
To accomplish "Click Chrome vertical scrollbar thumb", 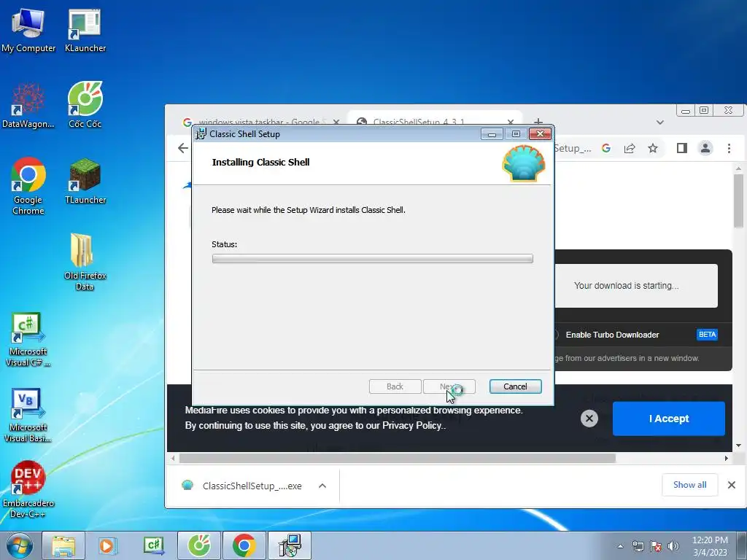I will [738, 201].
